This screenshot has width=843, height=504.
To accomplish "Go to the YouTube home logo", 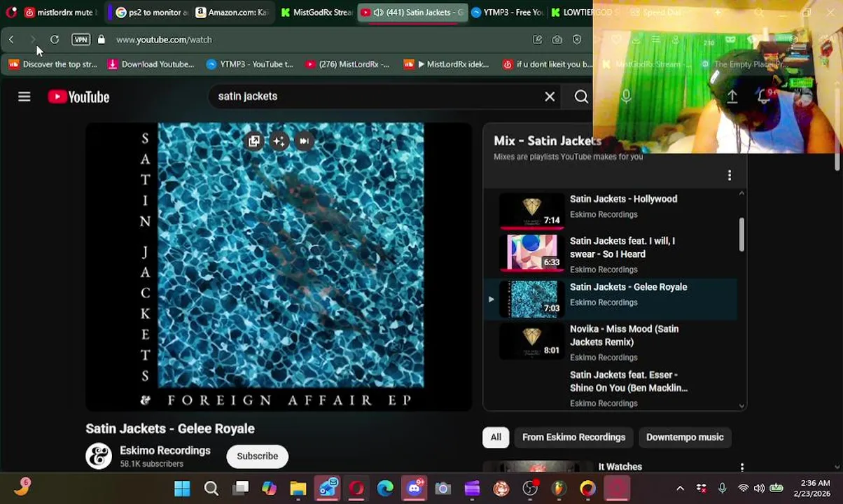I will tap(78, 97).
